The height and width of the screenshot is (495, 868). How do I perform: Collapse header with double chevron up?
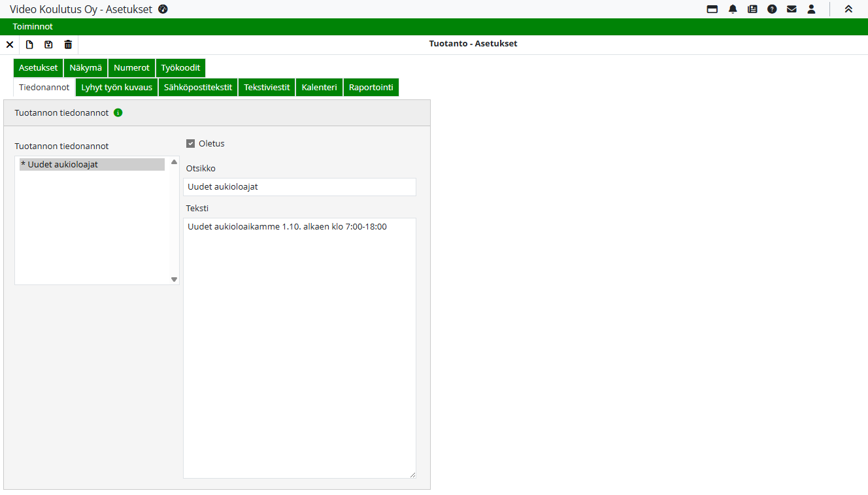coord(848,9)
